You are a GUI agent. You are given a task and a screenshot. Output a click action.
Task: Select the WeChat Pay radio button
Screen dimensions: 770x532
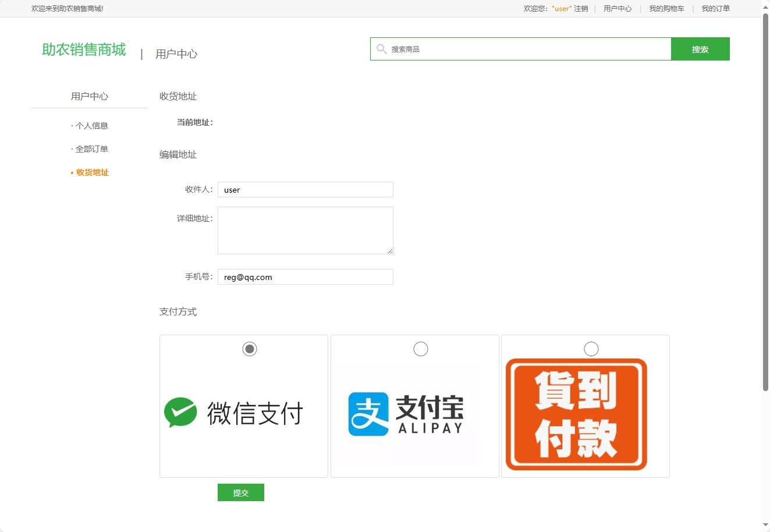(250, 349)
